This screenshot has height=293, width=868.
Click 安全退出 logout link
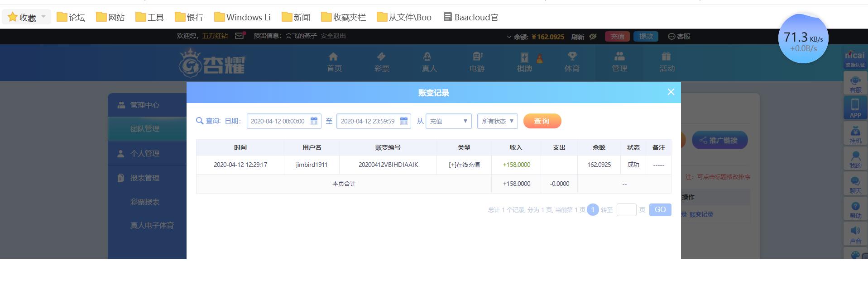click(333, 36)
